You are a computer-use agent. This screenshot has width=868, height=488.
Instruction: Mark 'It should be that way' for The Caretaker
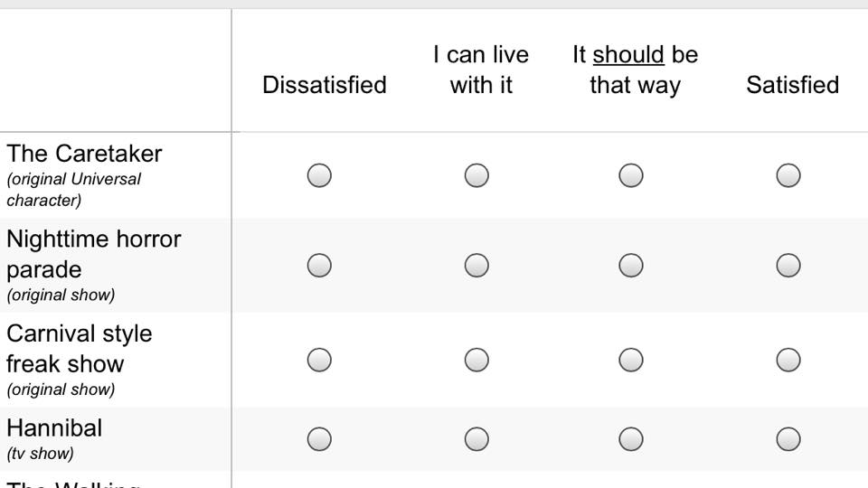[x=631, y=175]
